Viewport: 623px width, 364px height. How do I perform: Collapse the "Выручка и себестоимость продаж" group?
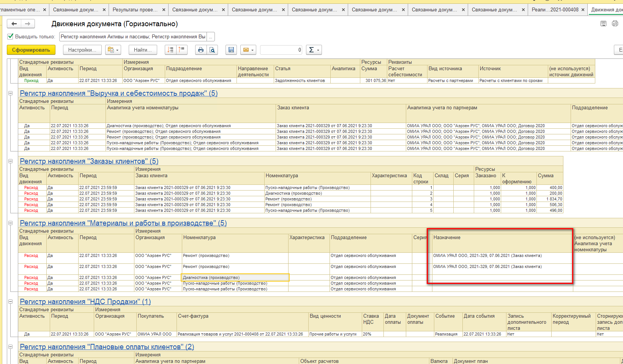tap(11, 93)
